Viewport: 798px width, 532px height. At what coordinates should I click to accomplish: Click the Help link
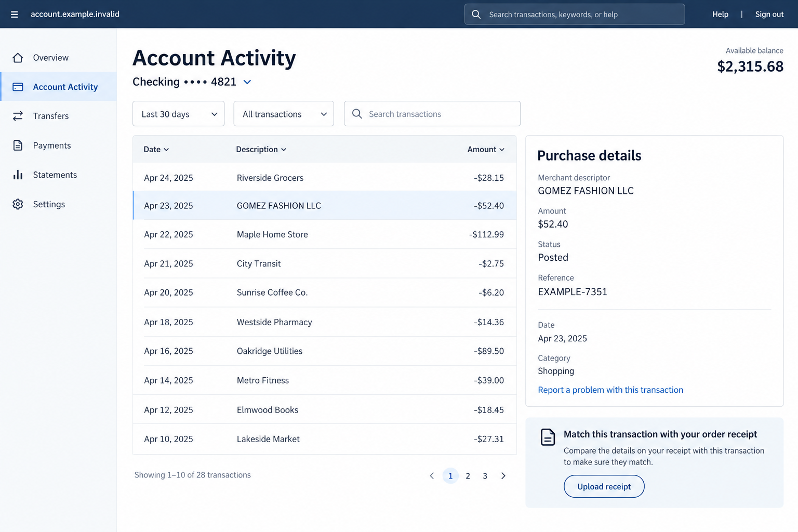720,15
